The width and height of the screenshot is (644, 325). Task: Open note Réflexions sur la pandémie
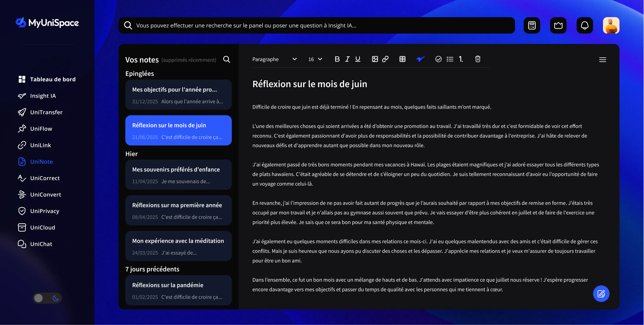tap(178, 290)
